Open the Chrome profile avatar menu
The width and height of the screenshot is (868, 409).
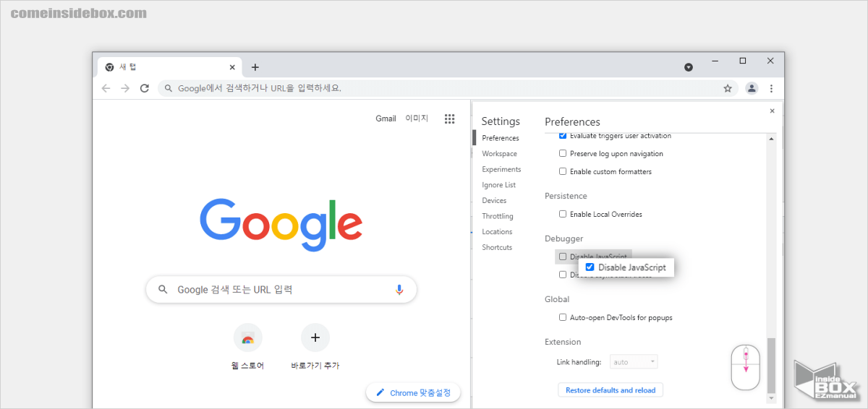coord(752,88)
